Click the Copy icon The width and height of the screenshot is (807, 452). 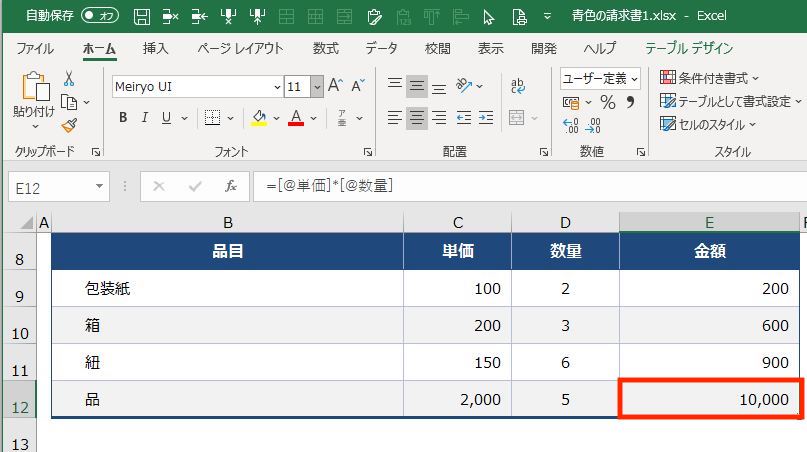[x=69, y=102]
